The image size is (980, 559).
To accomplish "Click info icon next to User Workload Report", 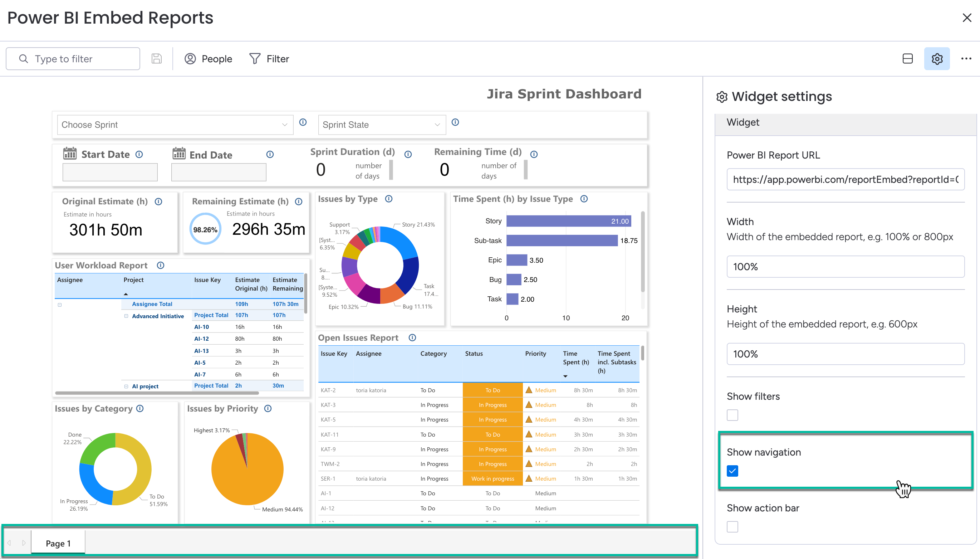I will coord(161,265).
